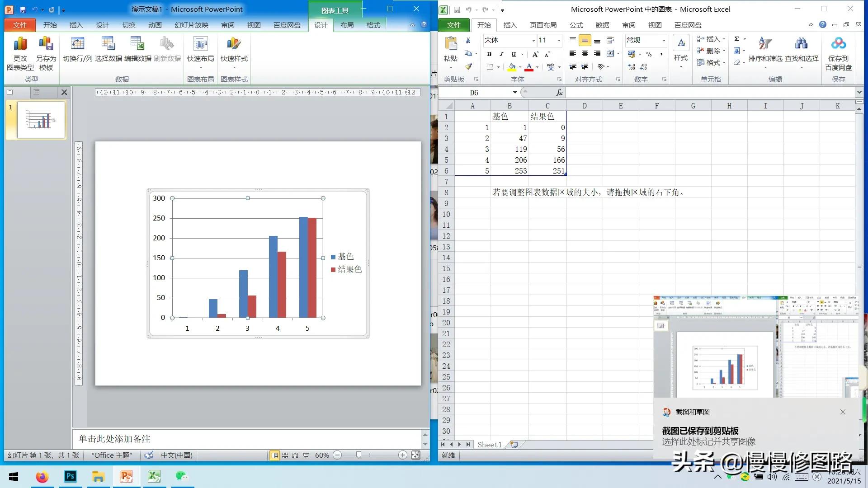Open Firefox from taskbar
This screenshot has width=868, height=488.
[x=42, y=476]
